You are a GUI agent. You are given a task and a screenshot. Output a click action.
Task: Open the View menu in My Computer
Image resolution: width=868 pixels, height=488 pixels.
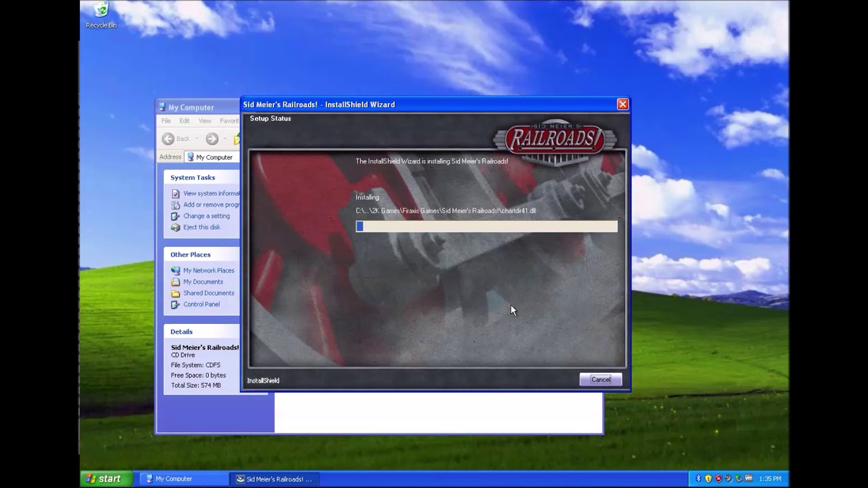(205, 121)
